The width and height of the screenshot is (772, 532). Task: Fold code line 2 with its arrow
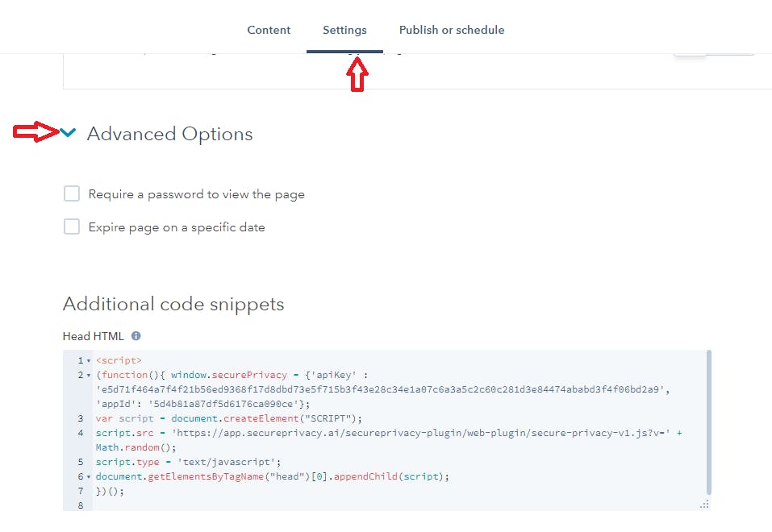[89, 376]
